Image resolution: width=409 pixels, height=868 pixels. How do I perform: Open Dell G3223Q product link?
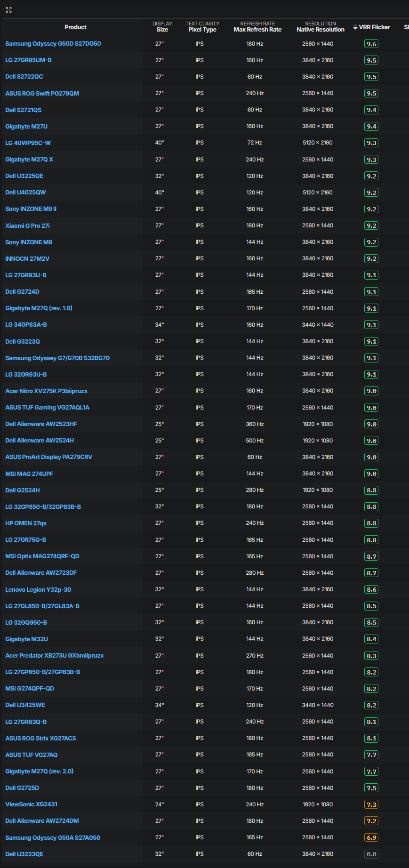pyautogui.click(x=23, y=341)
